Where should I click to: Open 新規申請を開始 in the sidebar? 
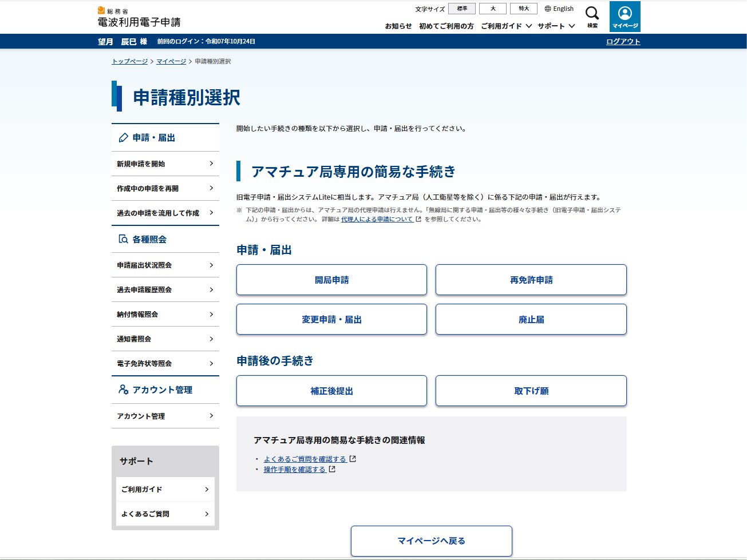pyautogui.click(x=165, y=164)
